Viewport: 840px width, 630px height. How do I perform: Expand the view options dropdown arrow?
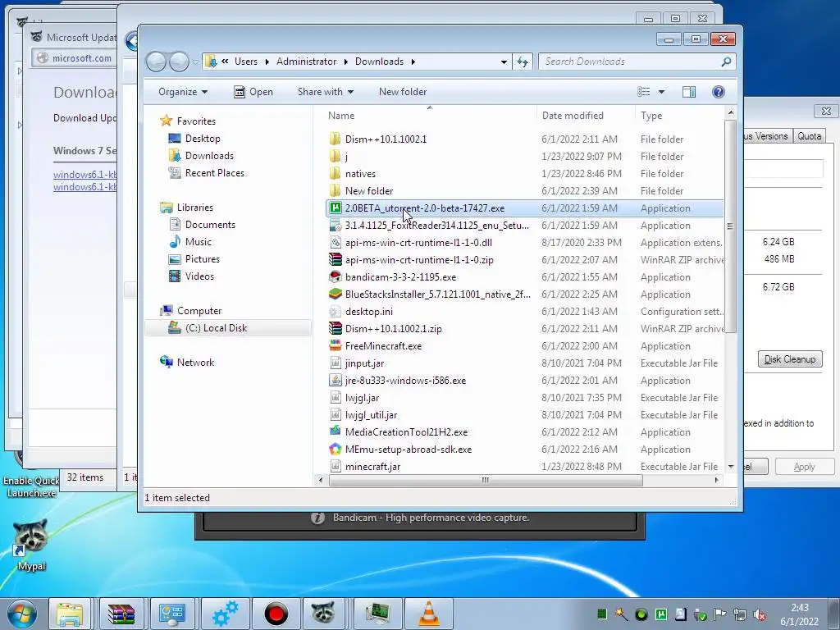[x=662, y=92]
